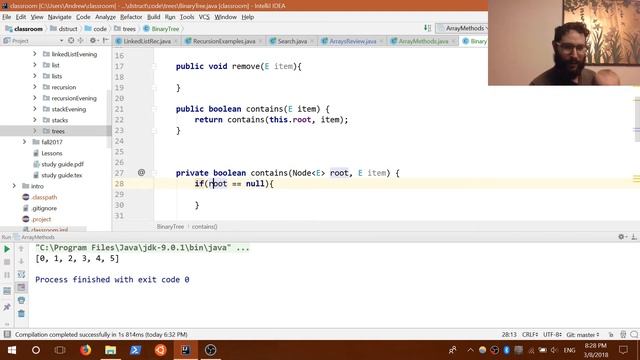
Task: Click the lock read-only icon in status bar
Action: (611, 335)
